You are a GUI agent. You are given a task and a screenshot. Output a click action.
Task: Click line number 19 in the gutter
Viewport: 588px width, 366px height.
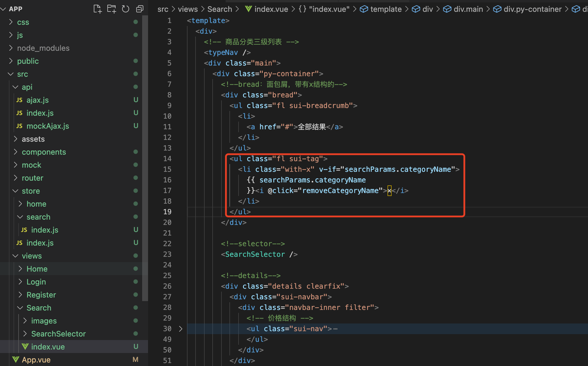pos(167,212)
